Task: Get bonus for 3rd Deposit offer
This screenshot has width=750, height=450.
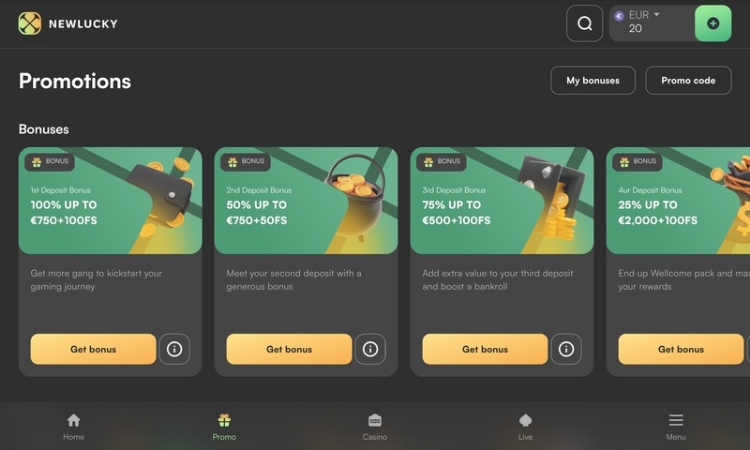Action: 485,349
